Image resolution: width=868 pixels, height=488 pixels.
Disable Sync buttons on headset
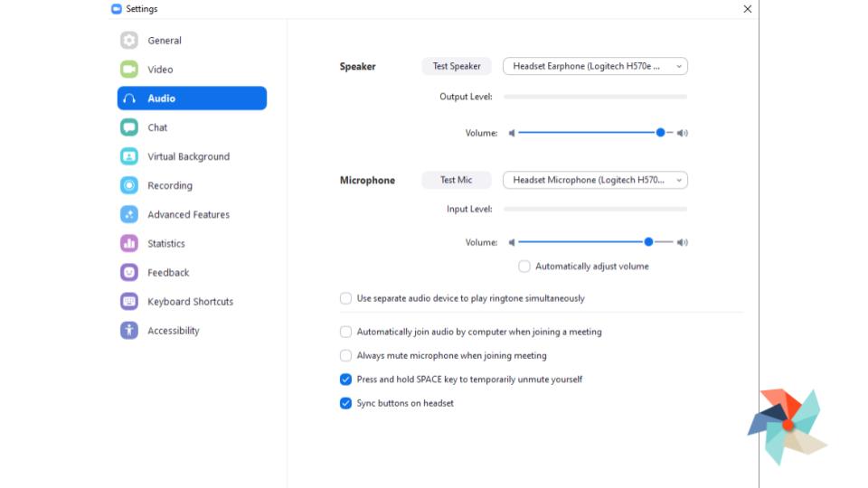[345, 403]
